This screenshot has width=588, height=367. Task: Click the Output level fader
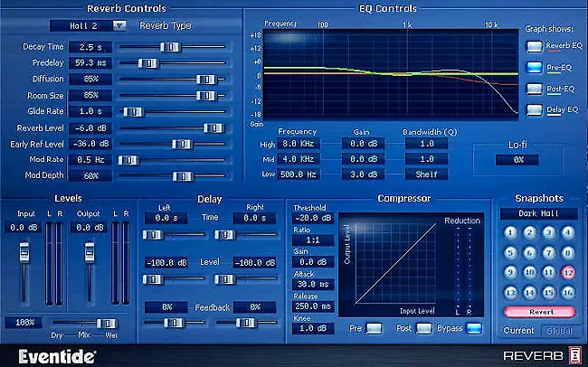90,252
